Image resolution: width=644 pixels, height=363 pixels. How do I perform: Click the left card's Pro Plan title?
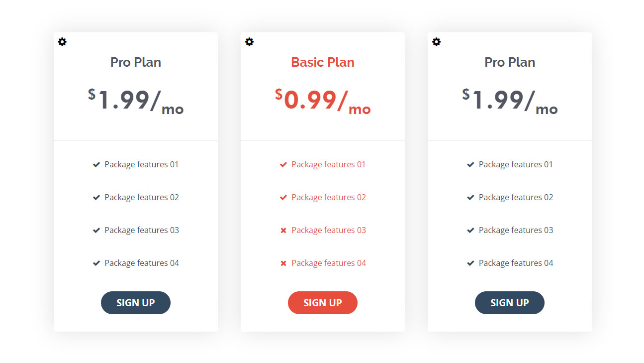[x=136, y=62]
